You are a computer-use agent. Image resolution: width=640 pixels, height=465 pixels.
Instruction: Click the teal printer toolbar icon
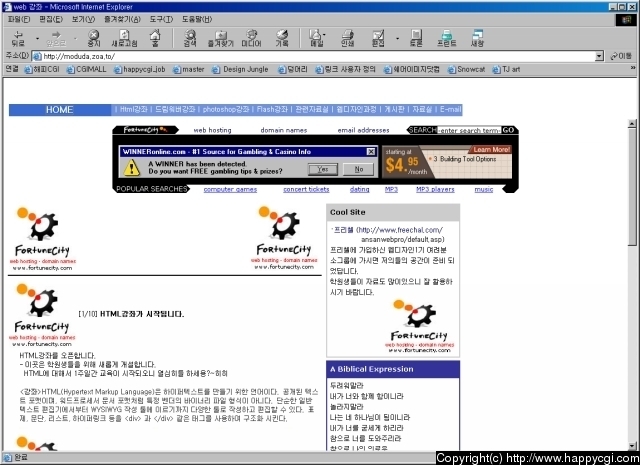(447, 38)
